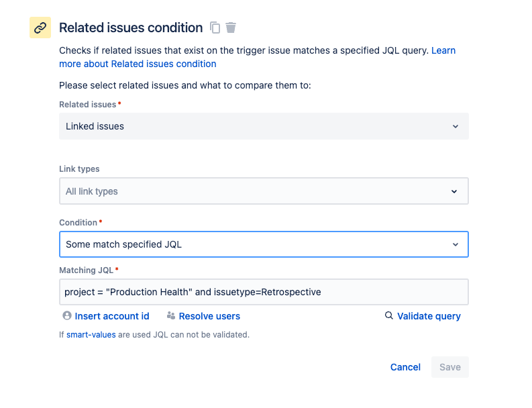The image size is (532, 408).
Task: Click the people icon beside Resolve users
Action: [x=170, y=315]
